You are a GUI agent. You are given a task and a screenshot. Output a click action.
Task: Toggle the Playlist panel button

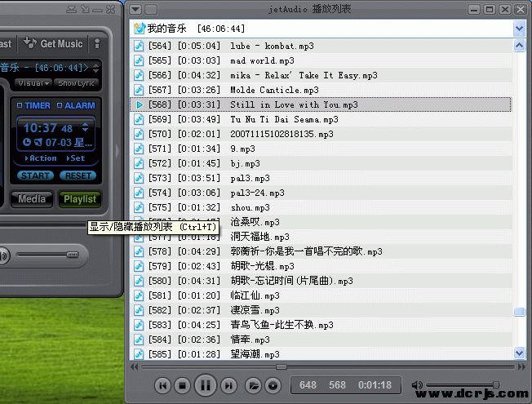click(79, 198)
